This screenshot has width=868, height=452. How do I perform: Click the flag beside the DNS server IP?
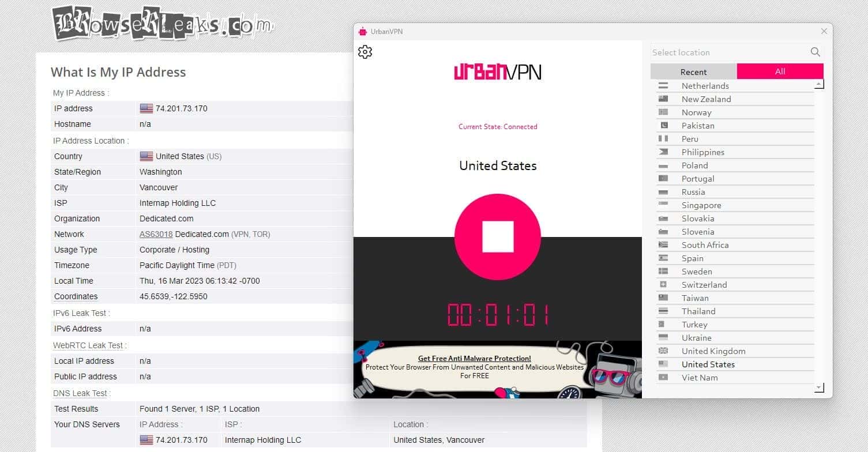tap(146, 440)
